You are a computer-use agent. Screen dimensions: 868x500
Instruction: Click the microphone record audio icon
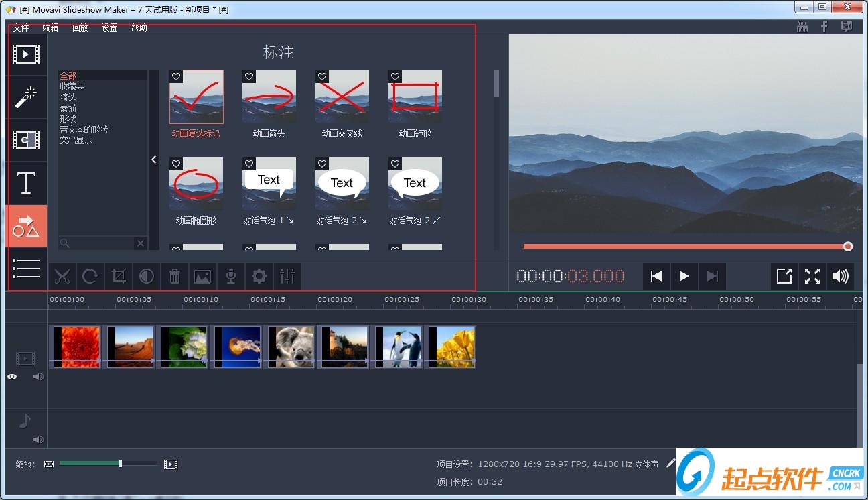pos(230,276)
